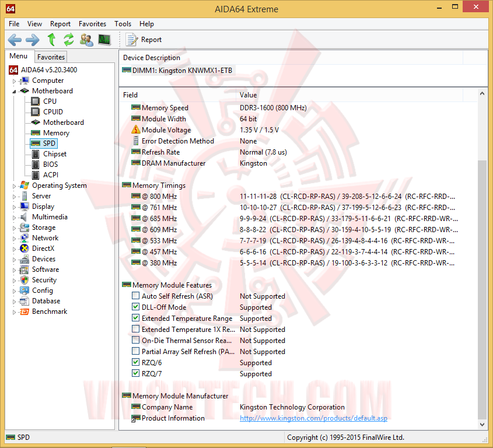Select the DirectX category
Screen dimensions: 493x448
pos(43,249)
